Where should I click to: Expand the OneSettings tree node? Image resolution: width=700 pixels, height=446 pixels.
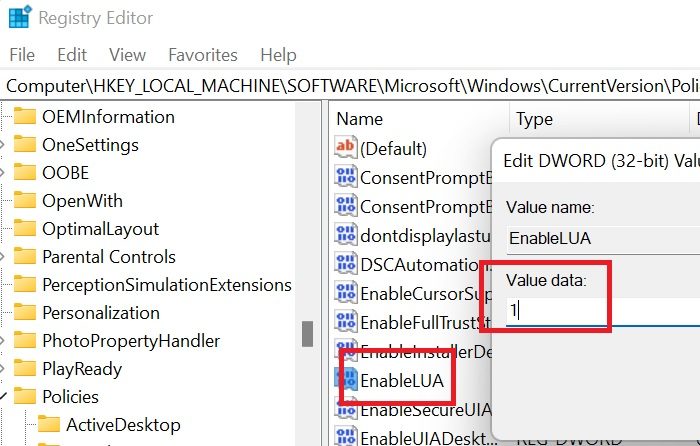(2, 145)
